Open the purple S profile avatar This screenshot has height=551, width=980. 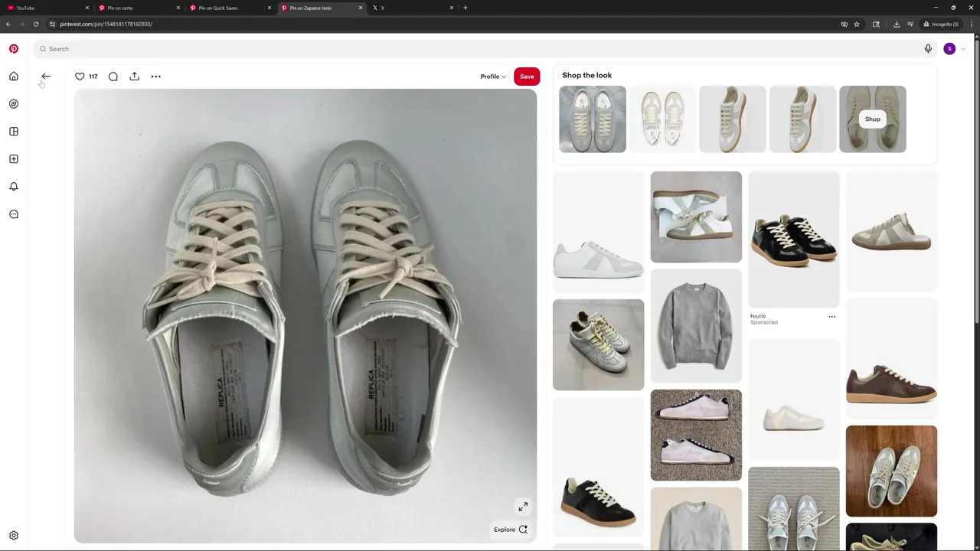point(949,49)
